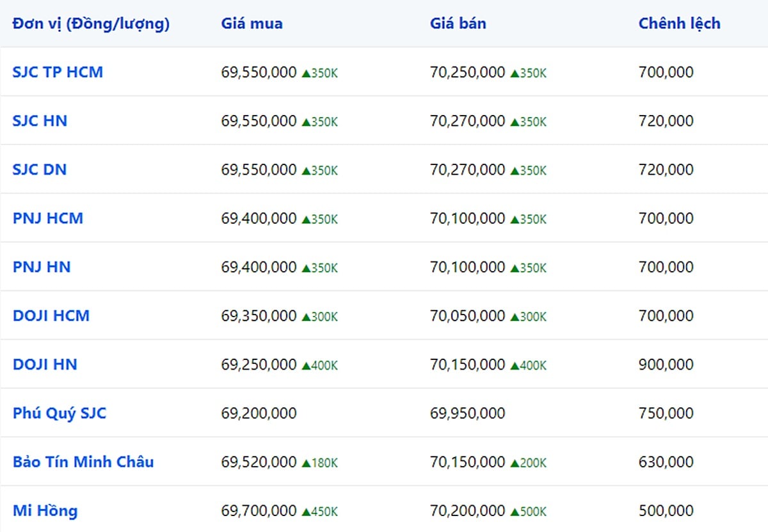Click the Giá mua column header

point(252,24)
